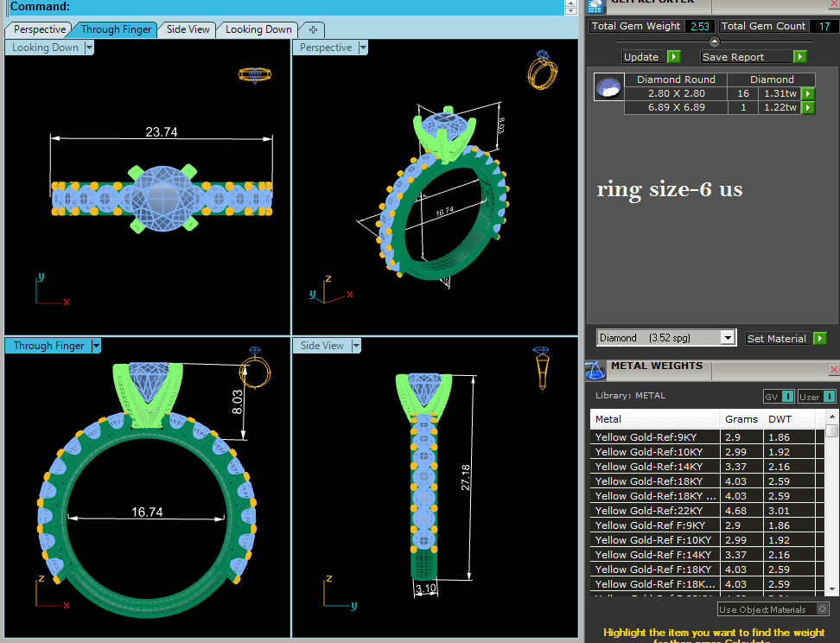This screenshot has height=643, width=840.
Task: Open the Looking Down viewport menu arrow
Action: tap(89, 48)
